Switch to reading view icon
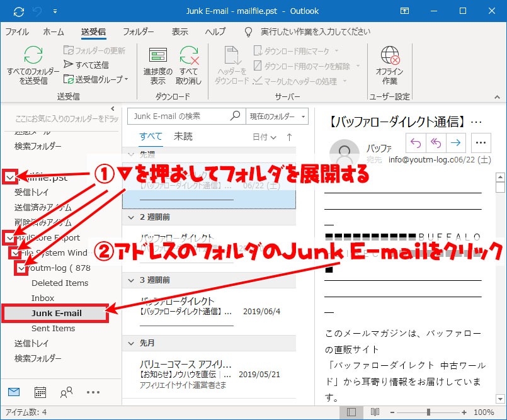Viewport: 507px width, 420px height. pos(375,412)
